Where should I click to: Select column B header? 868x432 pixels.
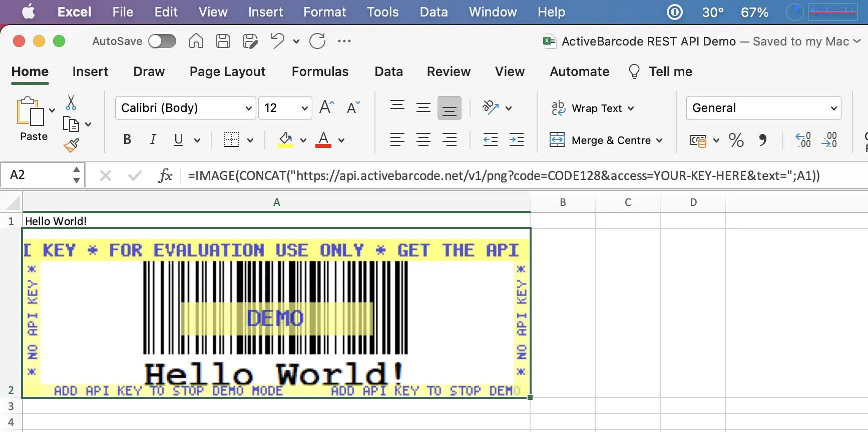pyautogui.click(x=563, y=202)
